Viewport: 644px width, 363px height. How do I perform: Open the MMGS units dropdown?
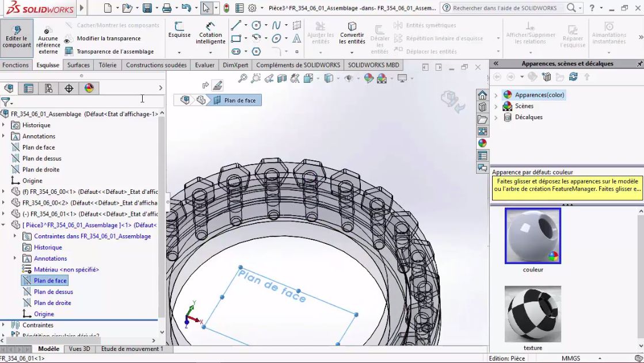600,358
